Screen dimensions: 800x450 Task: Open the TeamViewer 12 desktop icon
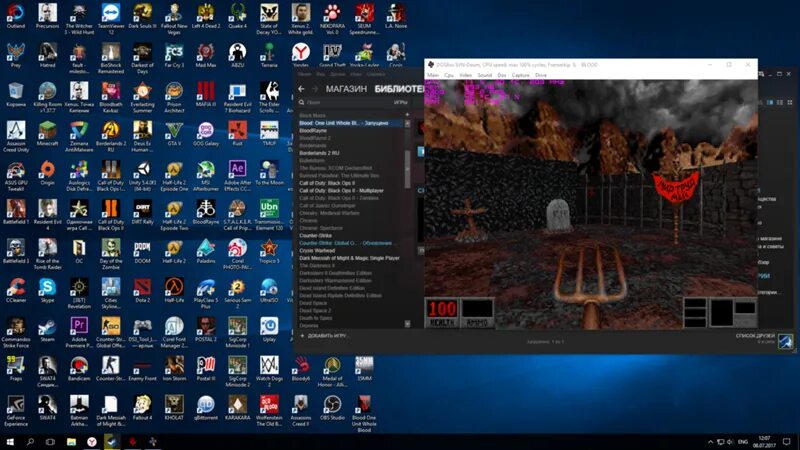pyautogui.click(x=111, y=19)
